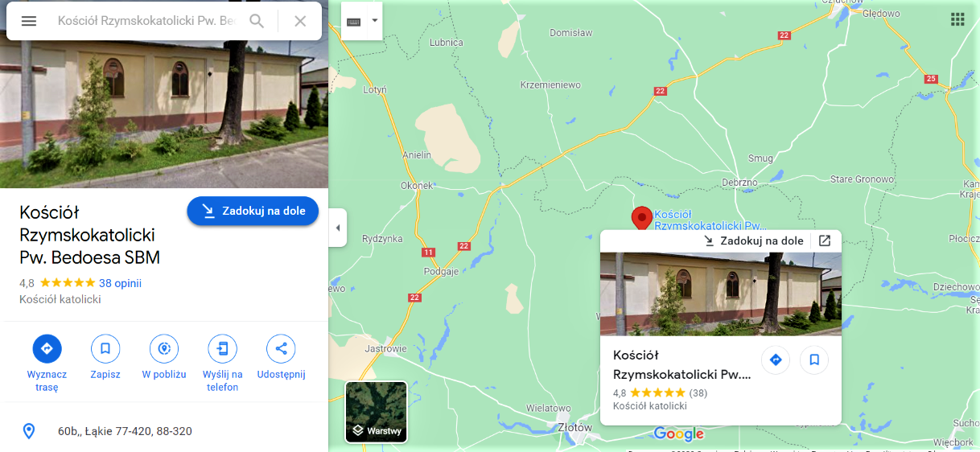Open the Warstwy layers switcher

[377, 412]
